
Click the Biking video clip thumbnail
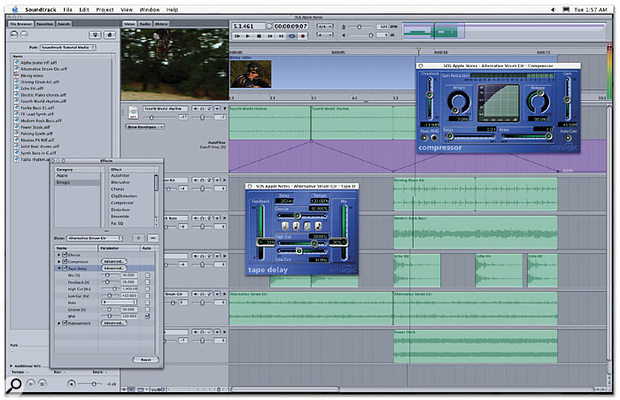(x=251, y=74)
